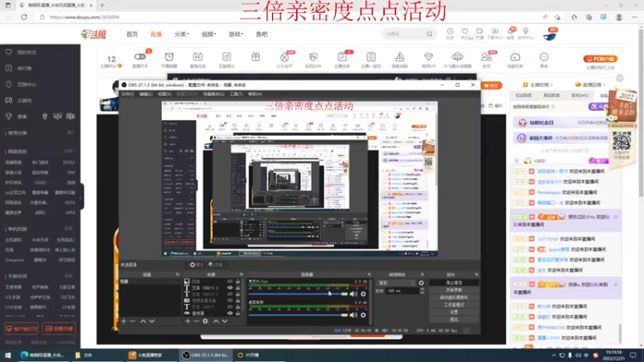This screenshot has width=644, height=362.
Task: Open the history clock icon in Douyu header
Action: click(450, 31)
